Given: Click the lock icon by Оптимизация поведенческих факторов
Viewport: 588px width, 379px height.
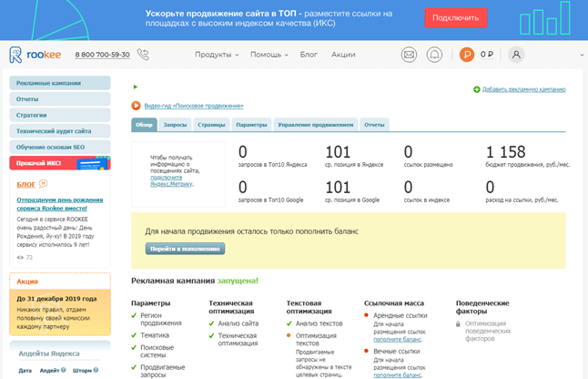Looking at the screenshot, I should tap(458, 323).
